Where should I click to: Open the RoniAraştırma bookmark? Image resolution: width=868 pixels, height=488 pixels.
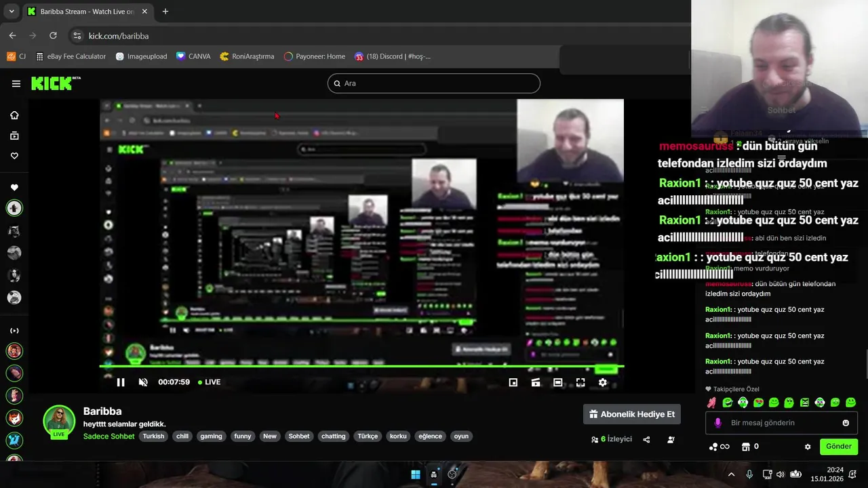(x=247, y=56)
